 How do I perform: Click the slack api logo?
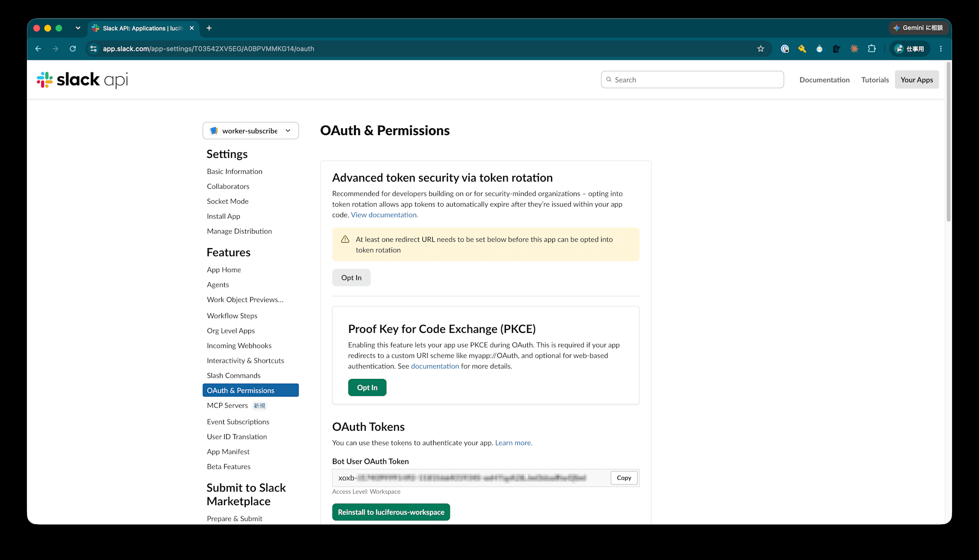82,80
